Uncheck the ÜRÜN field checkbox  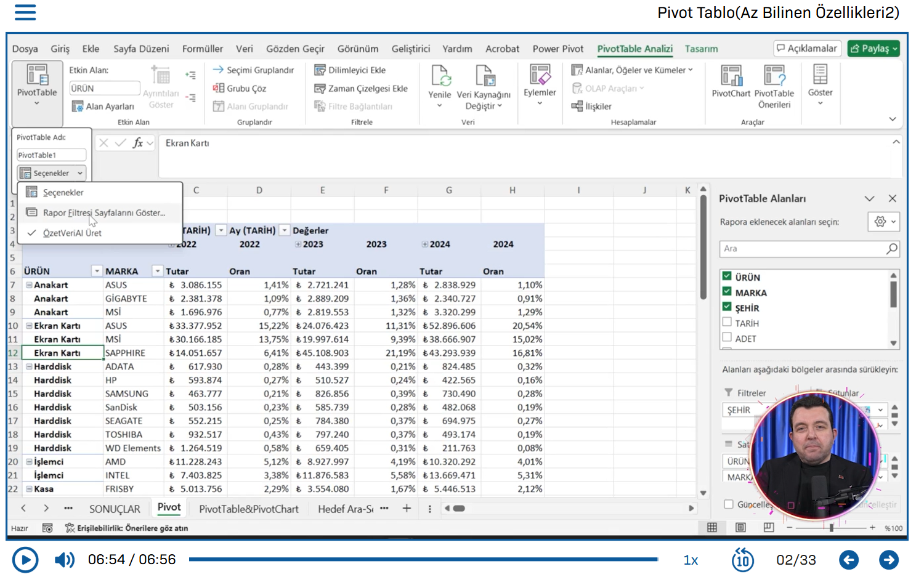pos(727,276)
